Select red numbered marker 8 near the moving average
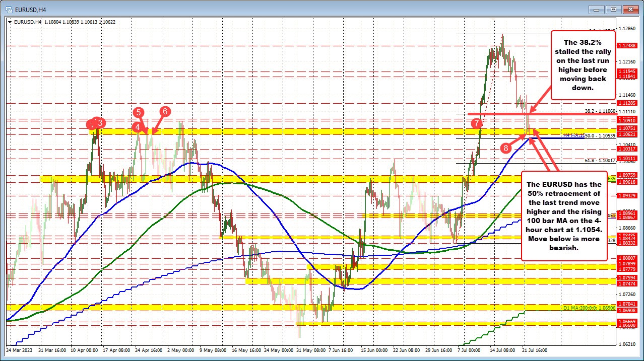Viewport: 644px width, 361px height. click(506, 148)
